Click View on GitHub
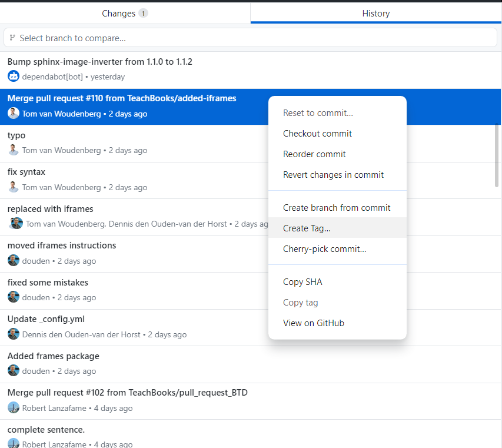 point(313,323)
